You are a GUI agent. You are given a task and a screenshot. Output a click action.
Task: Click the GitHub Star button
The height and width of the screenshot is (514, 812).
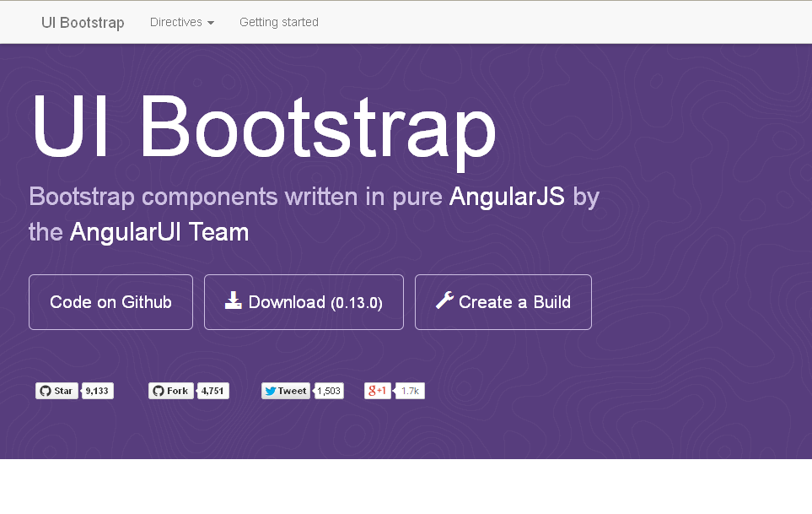(x=56, y=391)
